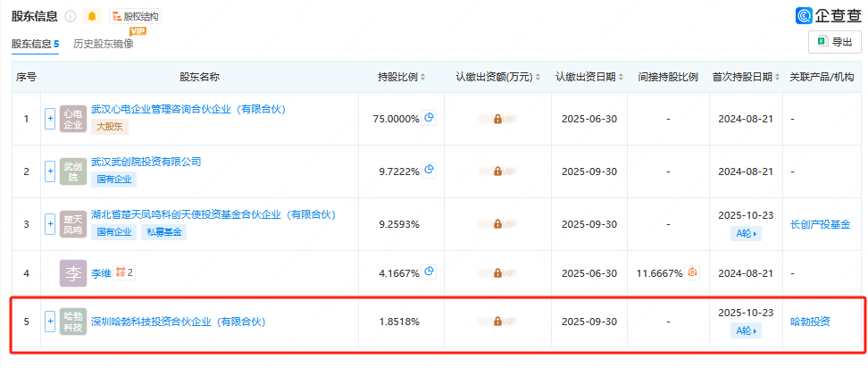Click the related-companies icon beside 李维
Image resolution: width=868 pixels, height=368 pixels.
124,272
